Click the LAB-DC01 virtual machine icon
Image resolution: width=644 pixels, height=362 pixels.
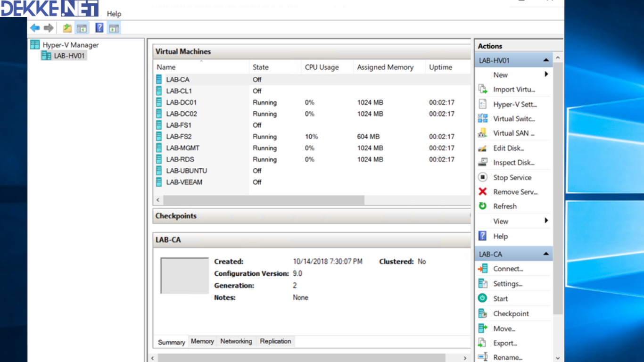[159, 102]
